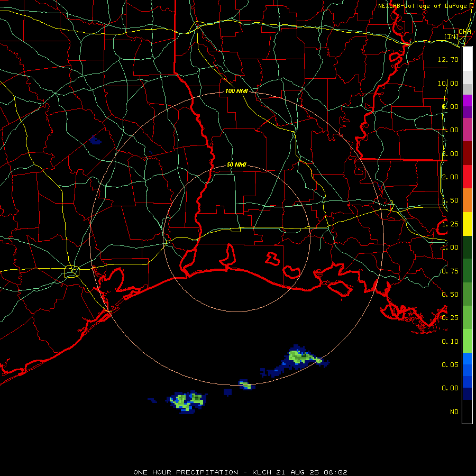Image resolution: width=476 pixels, height=476 pixels.
Task: Click the yellow swatch beside 1.25
Action: [x=467, y=224]
